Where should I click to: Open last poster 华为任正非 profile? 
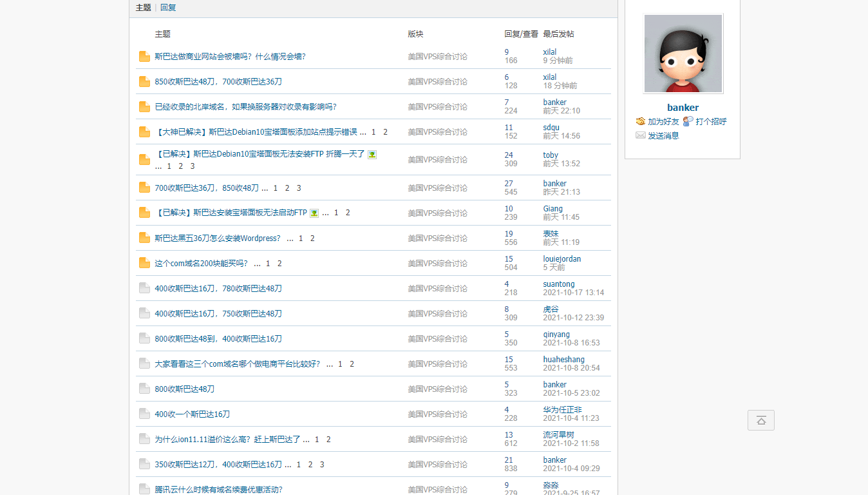click(x=562, y=410)
